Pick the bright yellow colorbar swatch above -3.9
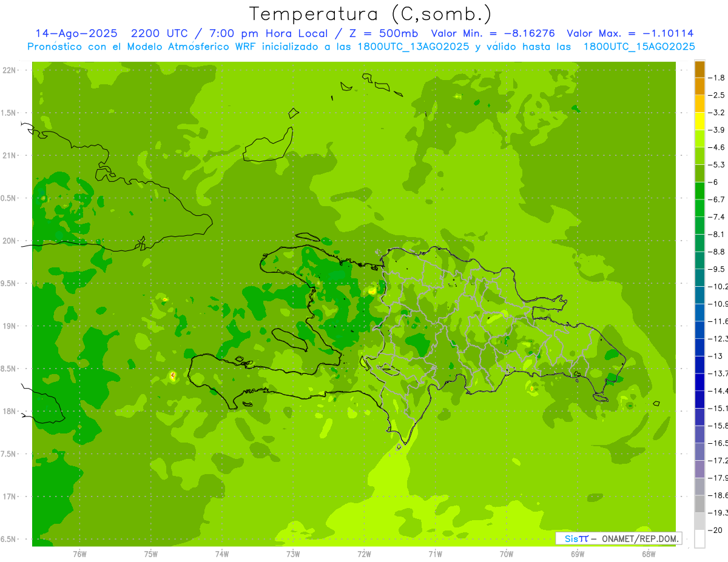The image size is (728, 562). coord(699,121)
